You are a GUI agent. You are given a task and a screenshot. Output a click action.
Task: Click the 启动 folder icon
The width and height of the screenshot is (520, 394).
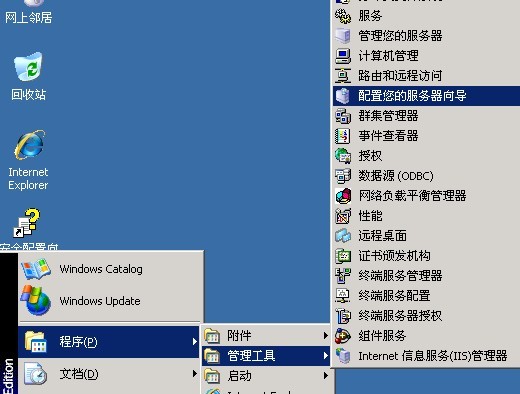tap(212, 376)
